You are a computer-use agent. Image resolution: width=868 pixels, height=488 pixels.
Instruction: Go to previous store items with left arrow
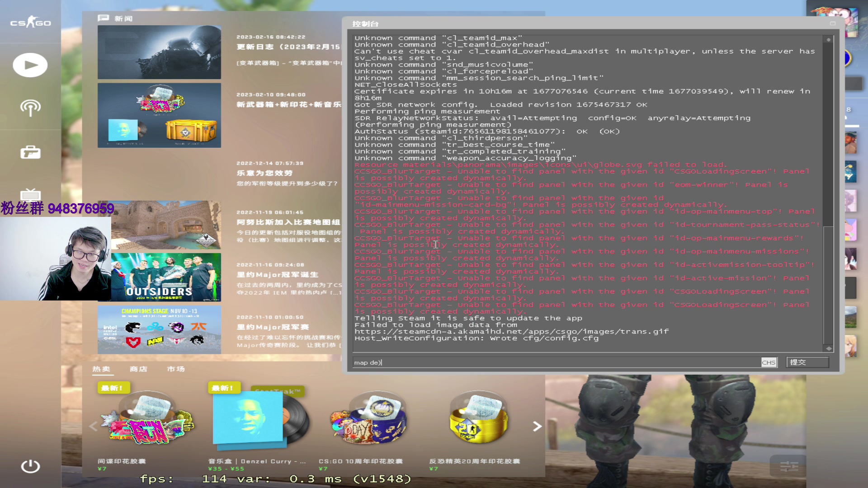point(94,426)
